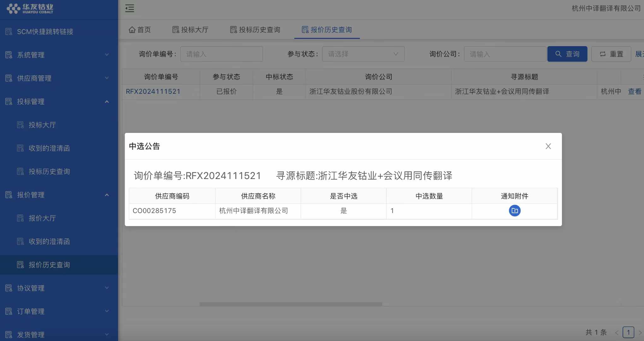Click supplier code CO00285175 cell
This screenshot has height=341, width=644.
[172, 211]
